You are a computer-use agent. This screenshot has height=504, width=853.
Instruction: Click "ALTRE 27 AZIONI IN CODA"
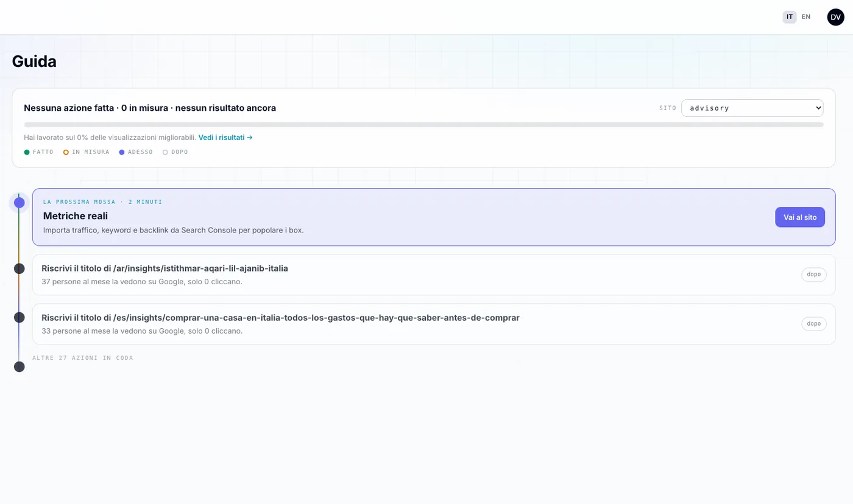click(x=83, y=358)
